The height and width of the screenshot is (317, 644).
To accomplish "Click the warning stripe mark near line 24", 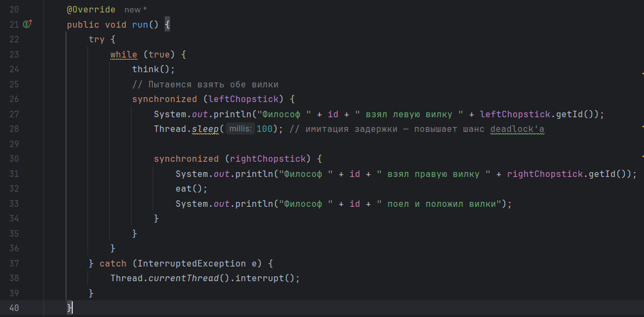I will click(x=642, y=73).
